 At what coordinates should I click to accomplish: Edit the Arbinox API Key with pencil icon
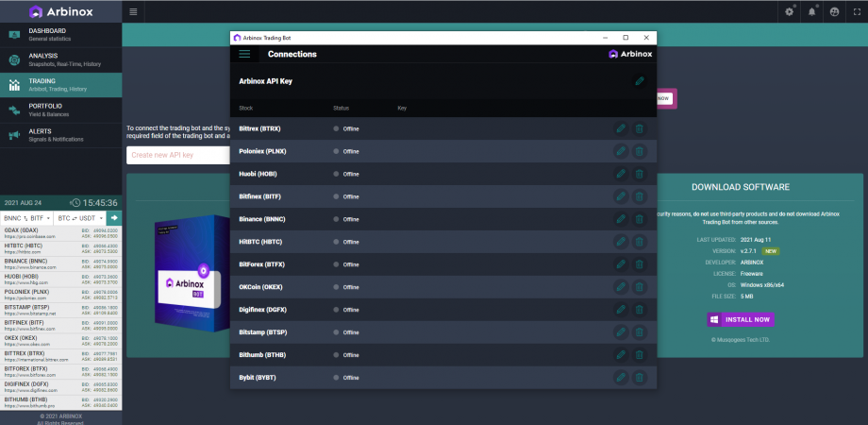(x=640, y=81)
